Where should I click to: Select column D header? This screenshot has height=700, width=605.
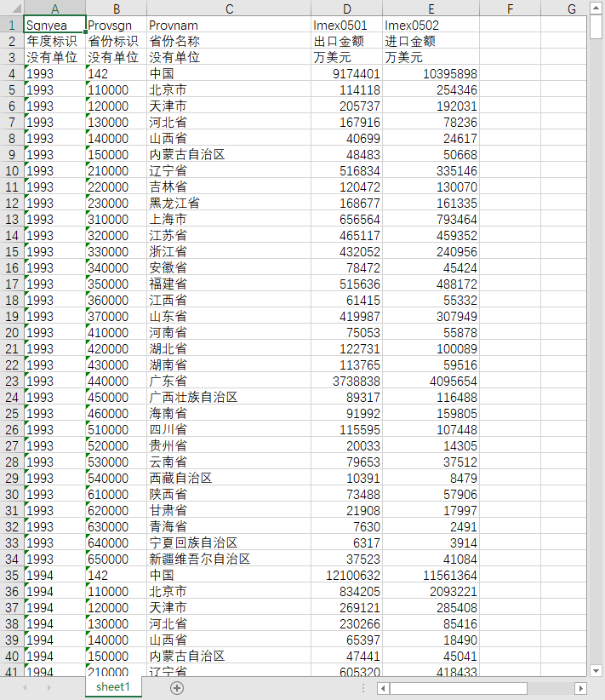tap(346, 9)
